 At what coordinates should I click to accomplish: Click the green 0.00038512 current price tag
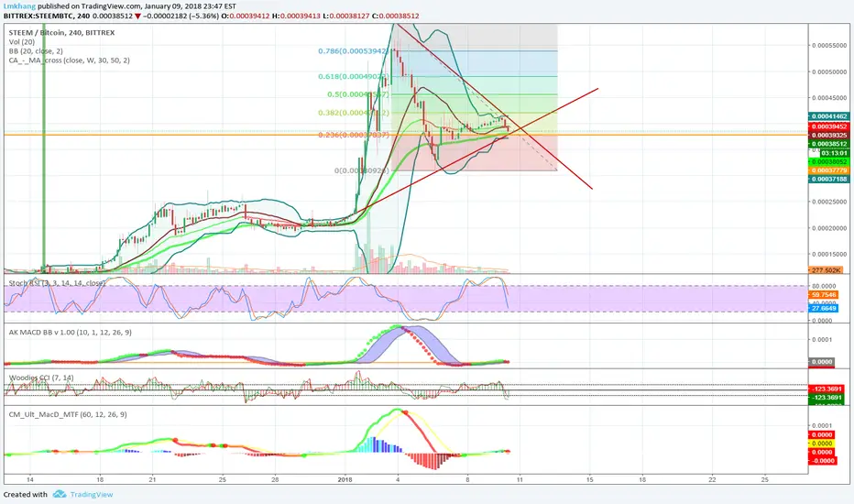click(829, 145)
